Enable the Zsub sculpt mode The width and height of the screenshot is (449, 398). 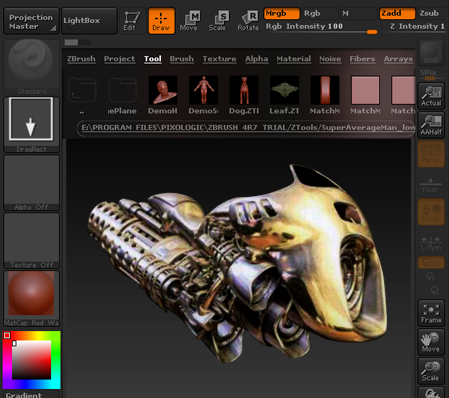click(x=431, y=13)
